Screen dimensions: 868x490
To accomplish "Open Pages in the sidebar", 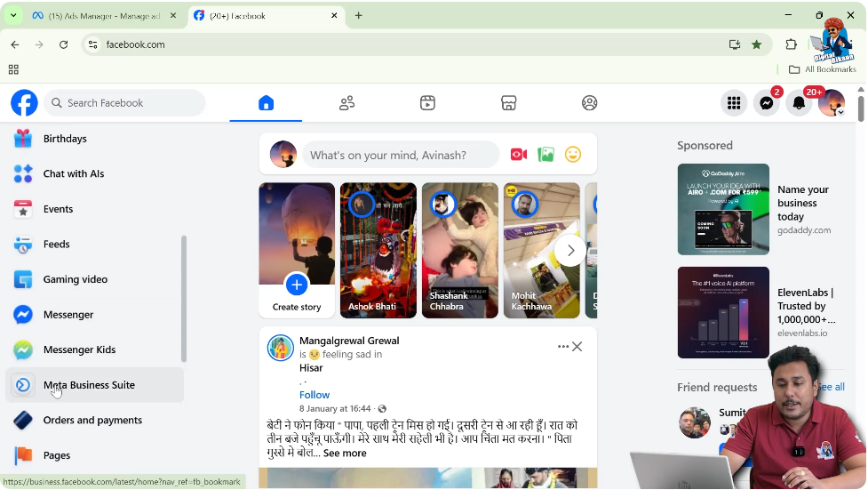I will 94,455.
